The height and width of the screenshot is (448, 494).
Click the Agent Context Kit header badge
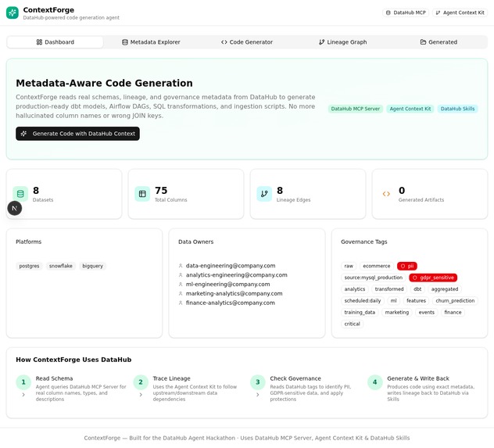tap(460, 13)
